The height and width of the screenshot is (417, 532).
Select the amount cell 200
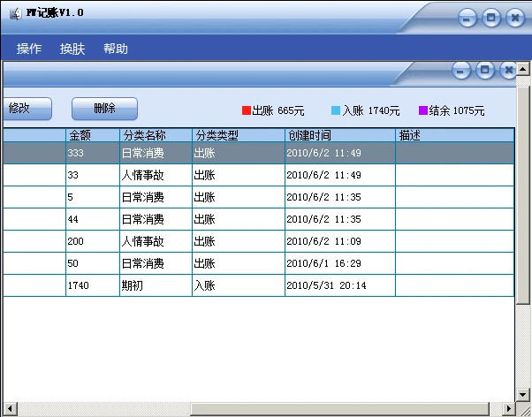93,241
